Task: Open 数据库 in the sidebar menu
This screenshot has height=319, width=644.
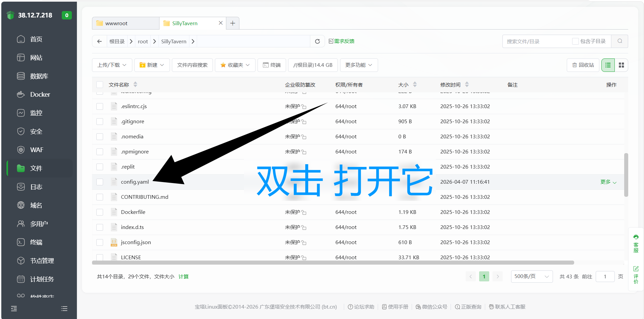Action: [39, 76]
